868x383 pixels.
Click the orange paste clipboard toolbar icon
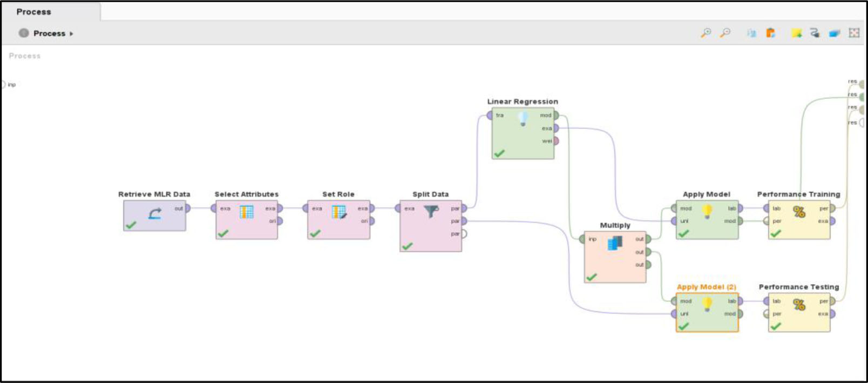click(770, 33)
